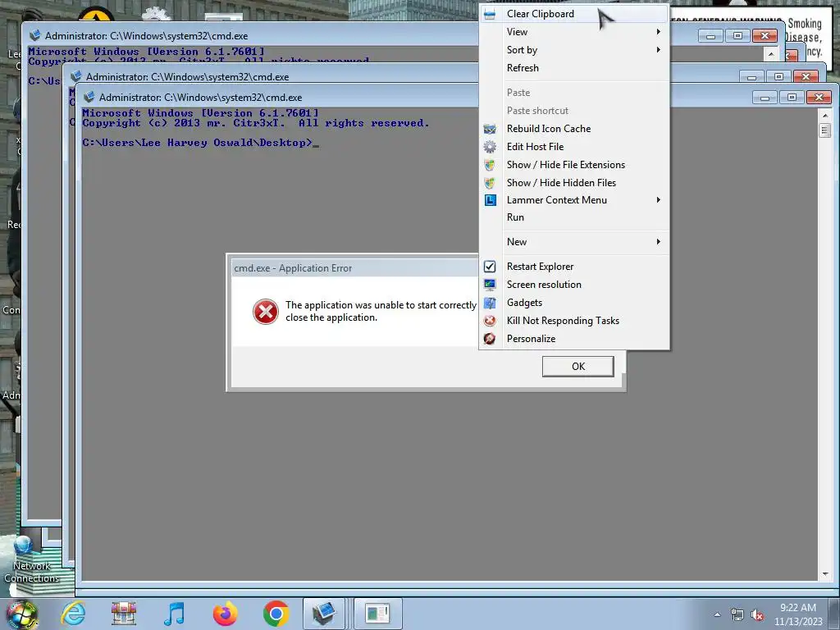The image size is (840, 630).
Task: Click the shield icon beside Show / Hide Hidden Files
Action: [490, 183]
